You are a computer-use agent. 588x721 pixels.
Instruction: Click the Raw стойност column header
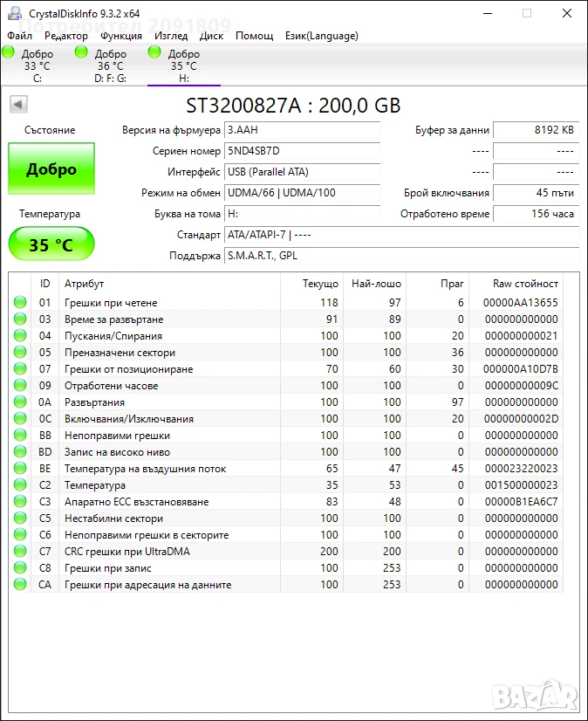[x=516, y=283]
